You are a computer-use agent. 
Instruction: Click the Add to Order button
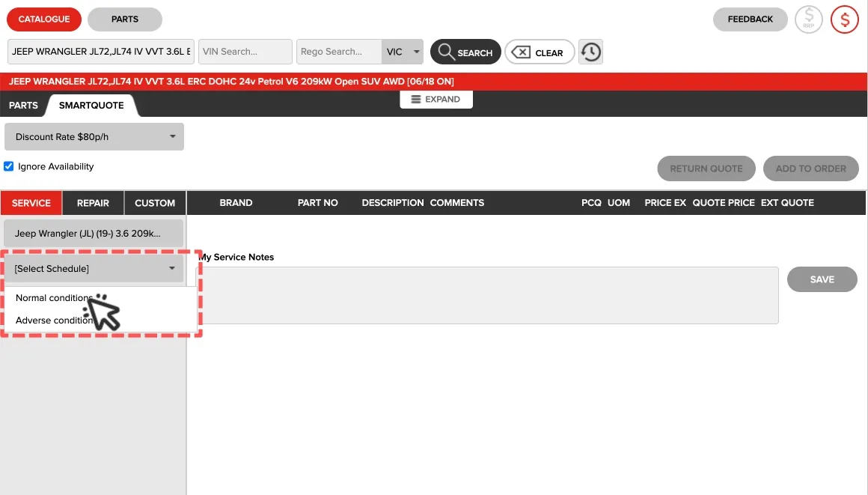click(x=811, y=168)
